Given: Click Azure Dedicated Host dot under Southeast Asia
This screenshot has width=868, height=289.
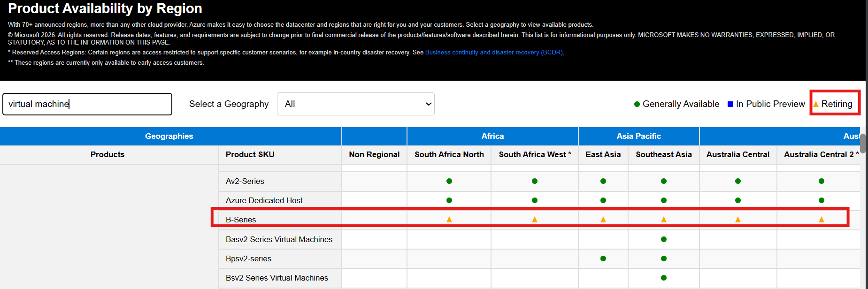Looking at the screenshot, I should point(664,200).
